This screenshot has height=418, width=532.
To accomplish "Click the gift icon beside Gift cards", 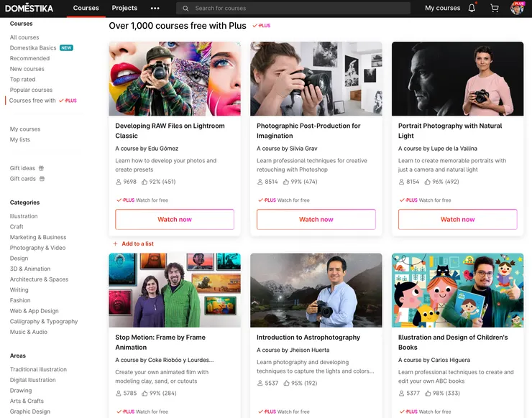I will 42,179.
